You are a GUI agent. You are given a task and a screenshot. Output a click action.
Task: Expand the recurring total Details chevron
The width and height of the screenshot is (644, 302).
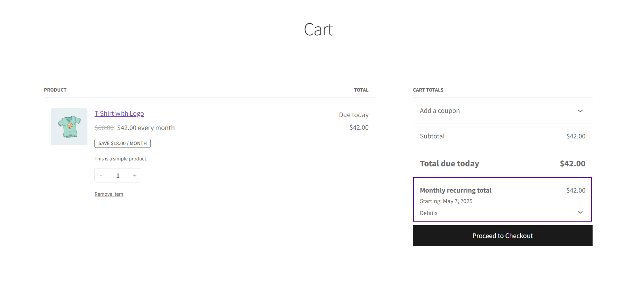click(580, 213)
